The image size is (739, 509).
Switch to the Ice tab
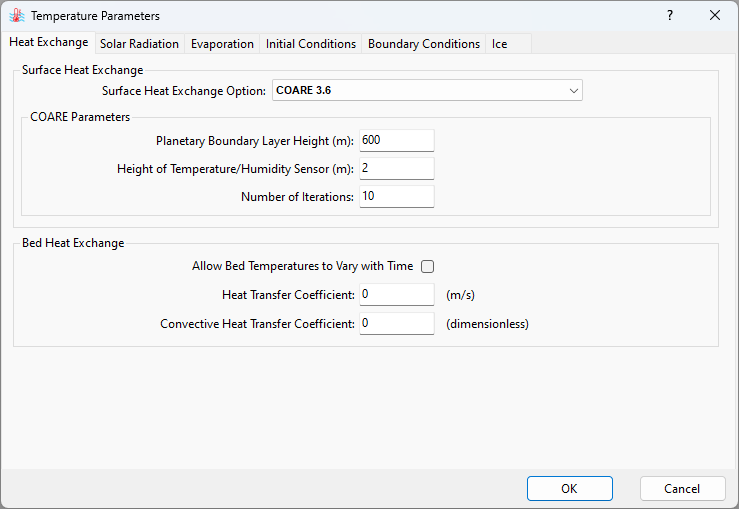pyautogui.click(x=499, y=44)
